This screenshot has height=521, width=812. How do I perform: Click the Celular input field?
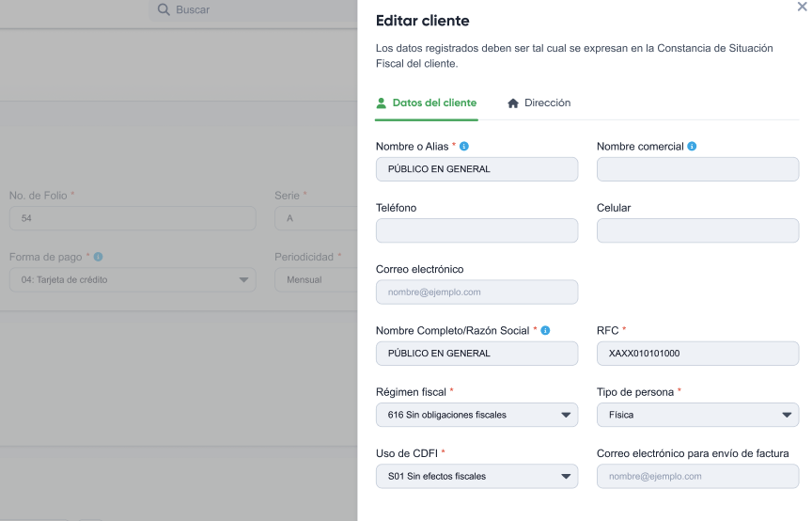click(697, 230)
